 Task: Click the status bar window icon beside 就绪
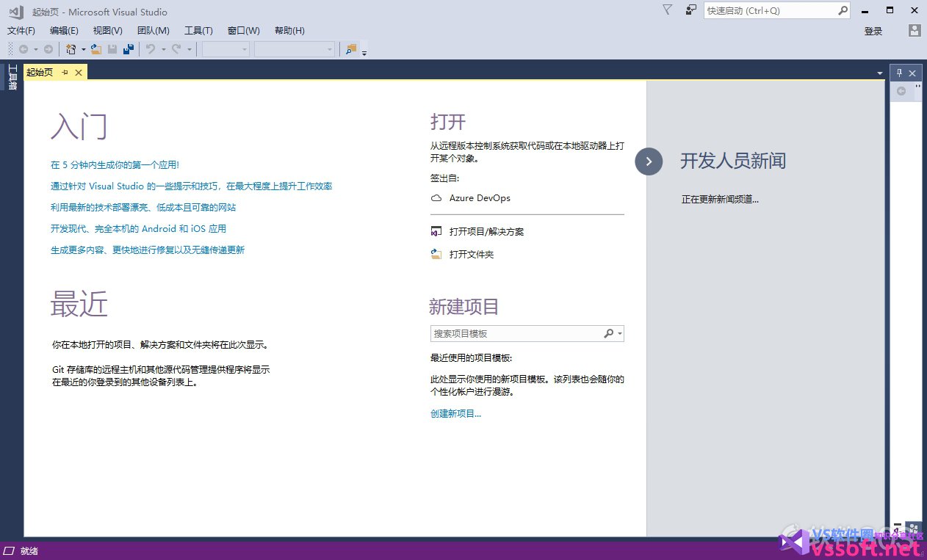click(x=10, y=550)
